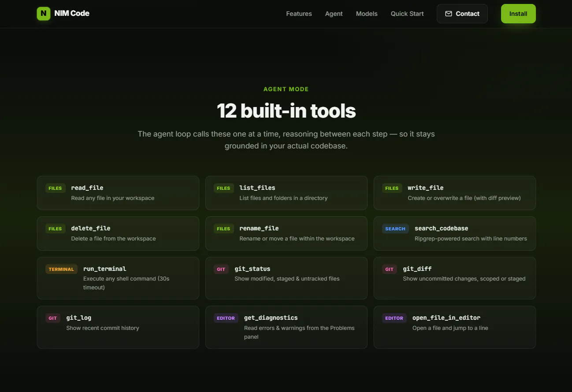Click the open_file_in_editor tool name
This screenshot has height=392, width=572.
(446, 318)
